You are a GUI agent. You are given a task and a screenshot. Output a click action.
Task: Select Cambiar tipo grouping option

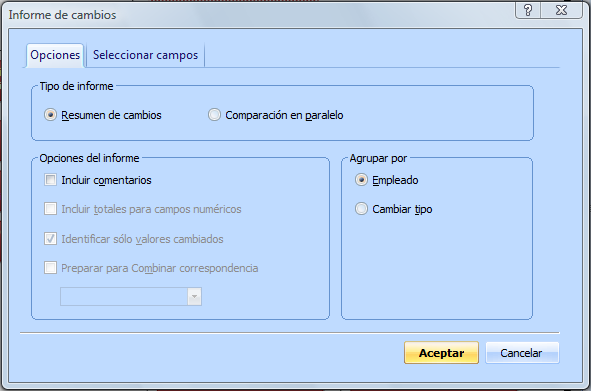tap(361, 209)
